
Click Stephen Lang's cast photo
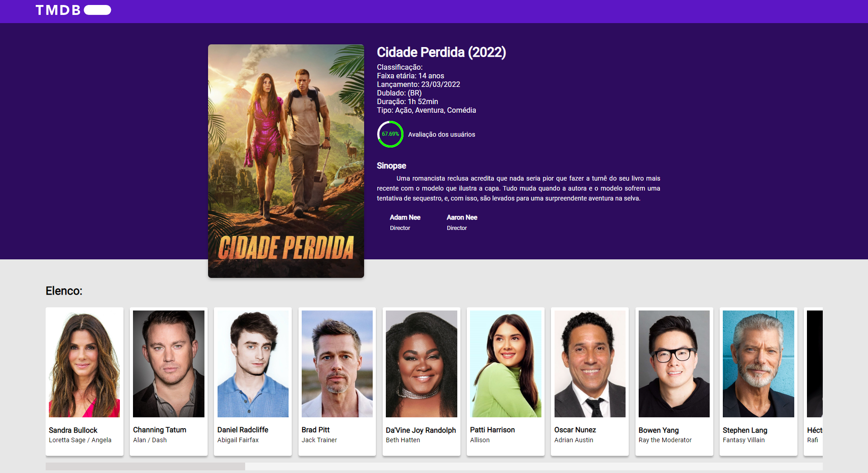[759, 364]
